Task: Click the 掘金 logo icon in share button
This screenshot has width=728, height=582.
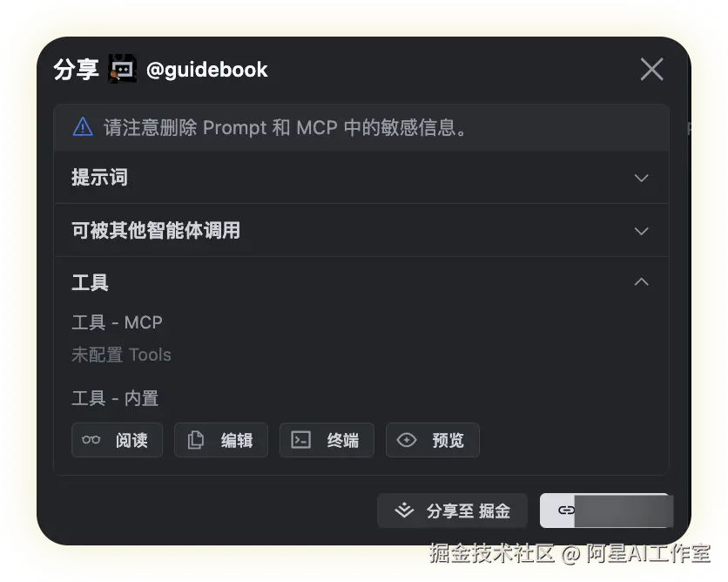Action: [404, 510]
